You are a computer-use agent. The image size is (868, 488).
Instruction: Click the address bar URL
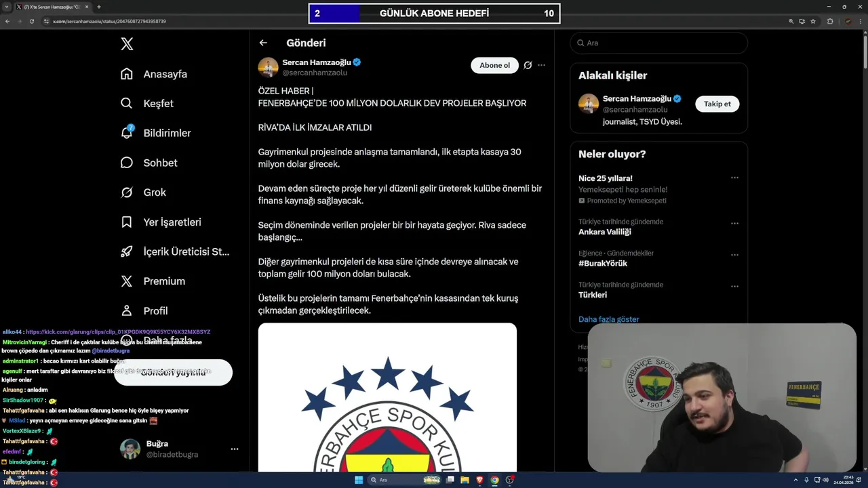(x=109, y=21)
